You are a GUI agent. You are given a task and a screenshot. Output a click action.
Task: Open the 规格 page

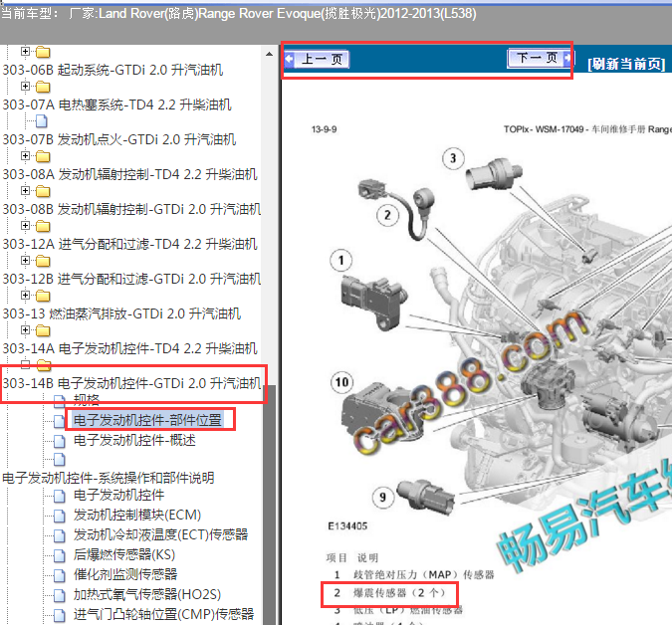click(87, 400)
